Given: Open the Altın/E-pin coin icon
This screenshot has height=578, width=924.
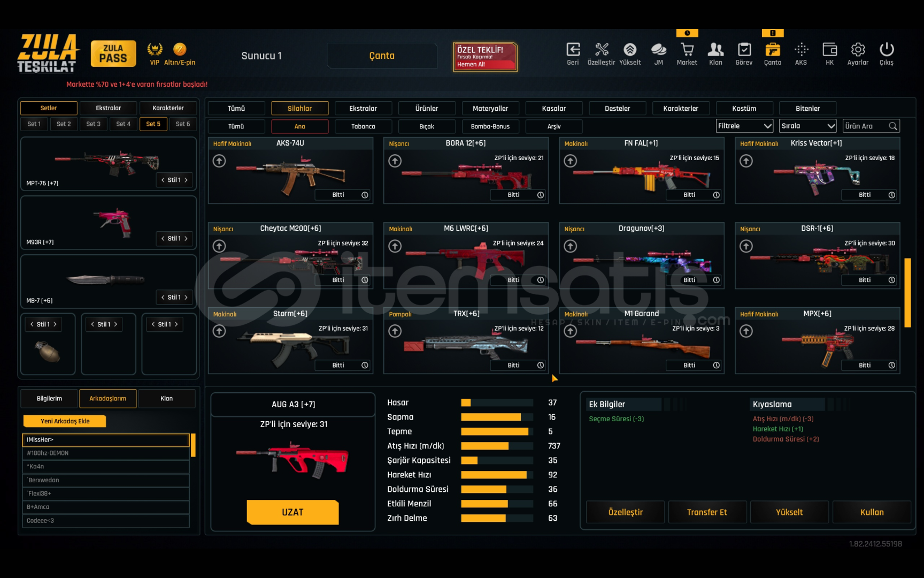Looking at the screenshot, I should click(180, 49).
